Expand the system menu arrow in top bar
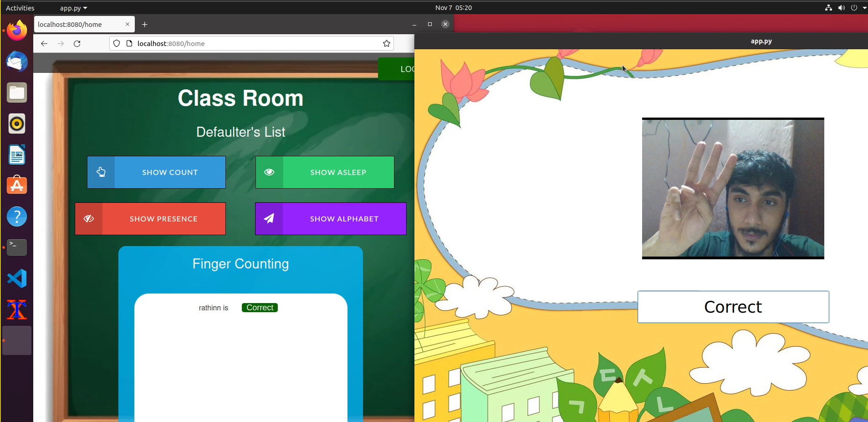 pos(864,8)
